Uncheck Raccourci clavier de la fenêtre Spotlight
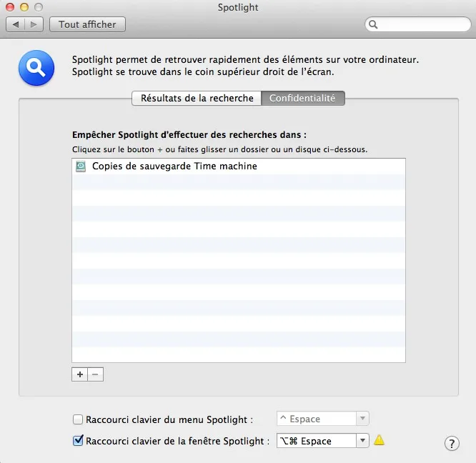 tap(78, 441)
